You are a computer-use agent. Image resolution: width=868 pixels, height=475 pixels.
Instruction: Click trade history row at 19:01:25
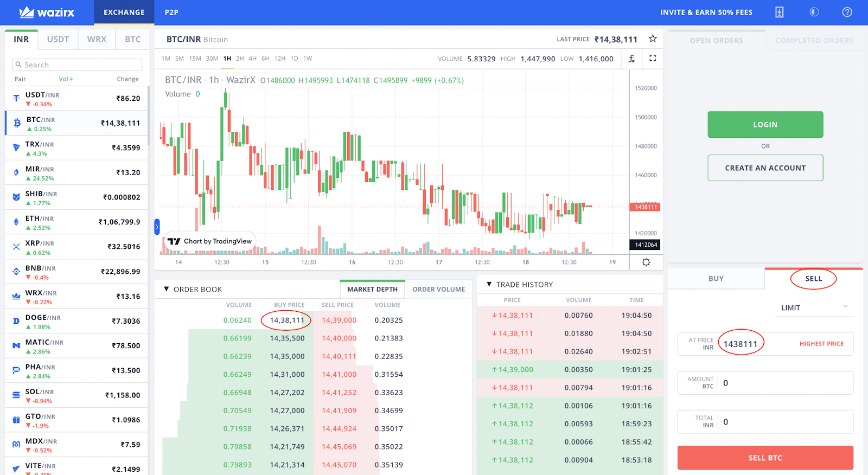click(x=570, y=370)
